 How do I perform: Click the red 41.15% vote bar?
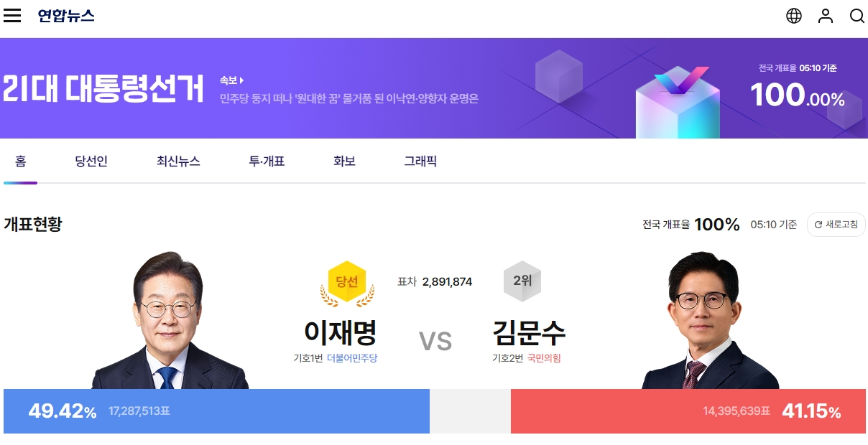click(688, 411)
